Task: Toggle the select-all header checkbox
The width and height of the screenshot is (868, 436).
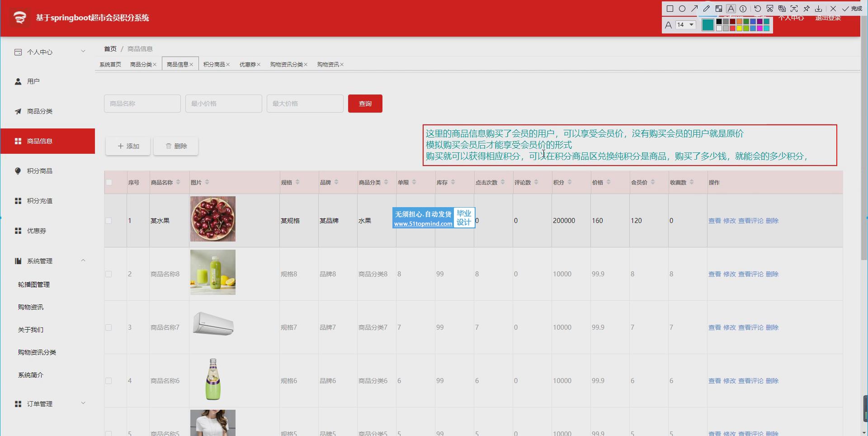Action: tap(108, 183)
